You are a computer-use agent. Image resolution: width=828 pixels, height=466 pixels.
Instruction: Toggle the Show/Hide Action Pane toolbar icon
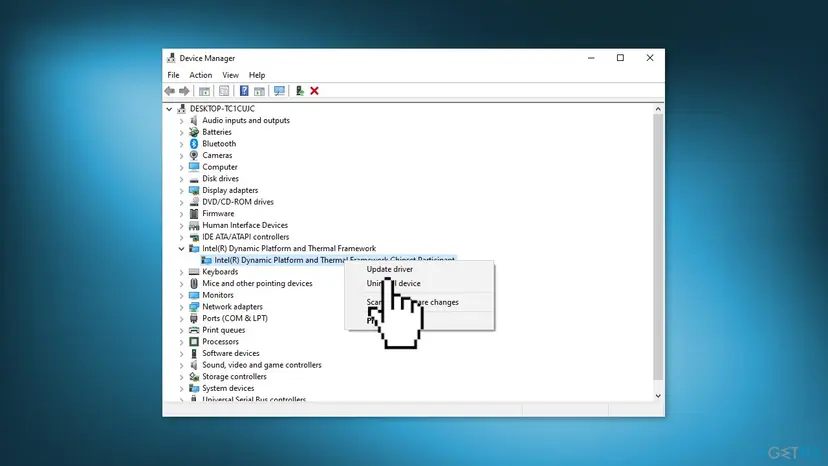pos(259,91)
